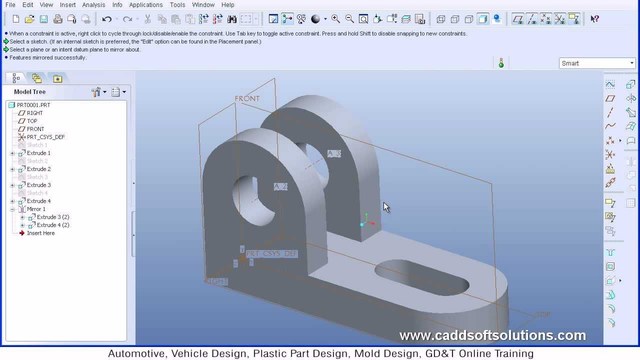
Task: Toggle datum planes display
Action: pyautogui.click(x=518, y=19)
